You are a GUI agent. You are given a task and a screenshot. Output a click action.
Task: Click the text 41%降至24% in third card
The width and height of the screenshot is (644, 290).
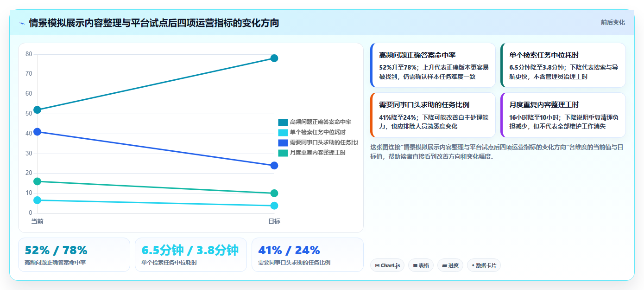pyautogui.click(x=398, y=117)
